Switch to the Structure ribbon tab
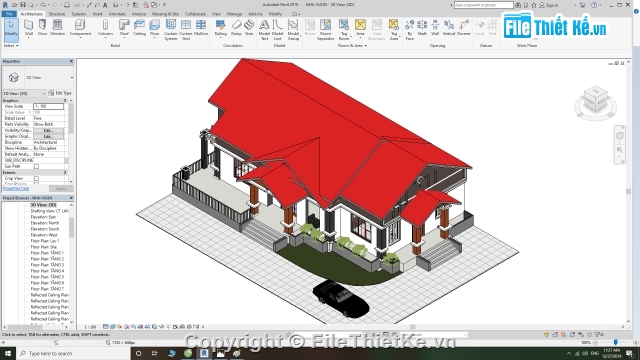The image size is (640, 360). [57, 14]
